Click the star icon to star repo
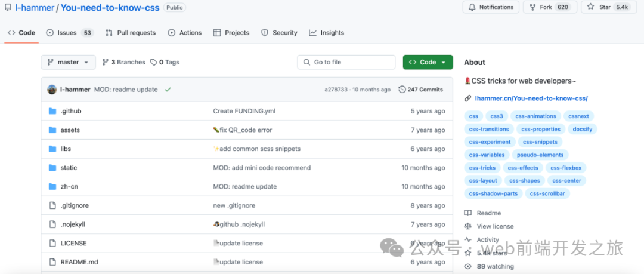Image resolution: width=644 pixels, height=274 pixels. [590, 7]
